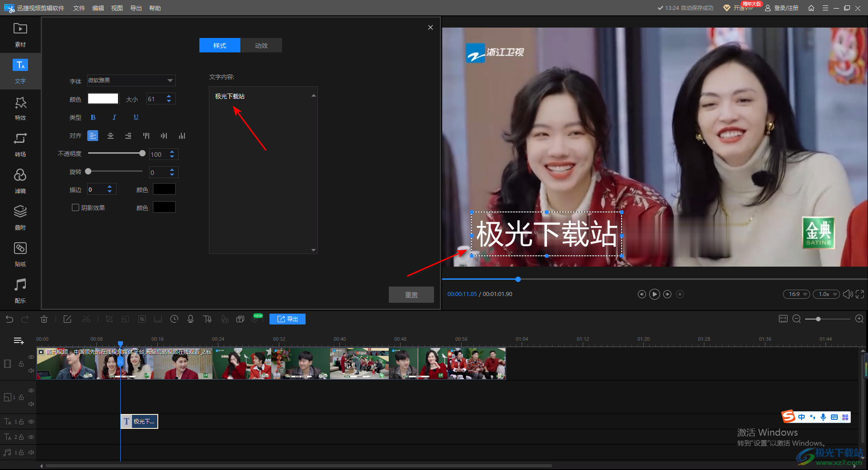Zoom in the timeline with plus magnifier
This screenshot has height=470, width=868.
pos(859,319)
